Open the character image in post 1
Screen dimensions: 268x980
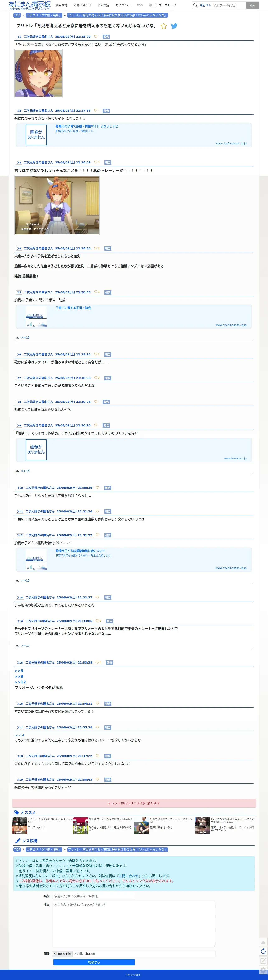pyautogui.click(x=38, y=73)
